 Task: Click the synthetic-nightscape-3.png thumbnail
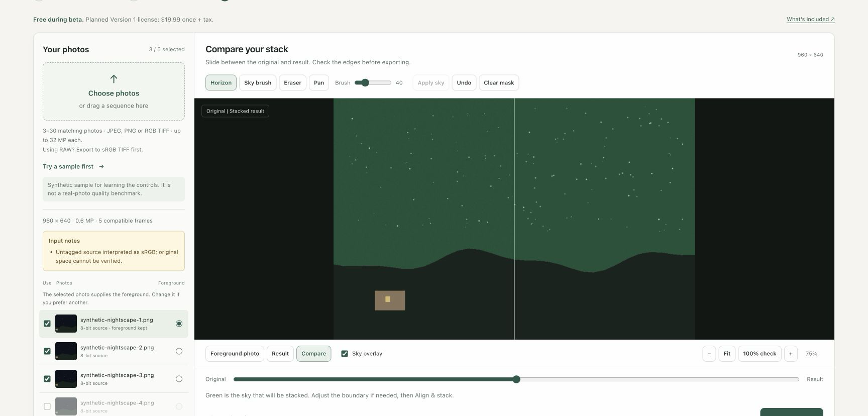pyautogui.click(x=66, y=379)
